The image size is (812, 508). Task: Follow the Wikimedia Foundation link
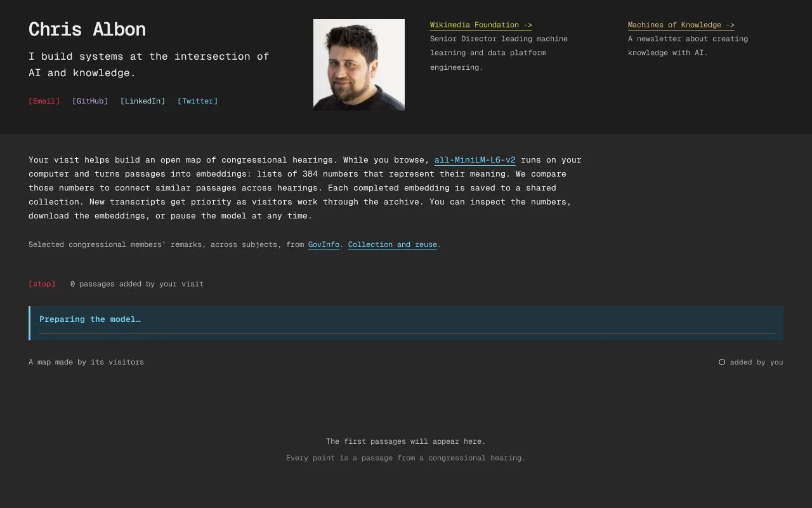tap(481, 25)
